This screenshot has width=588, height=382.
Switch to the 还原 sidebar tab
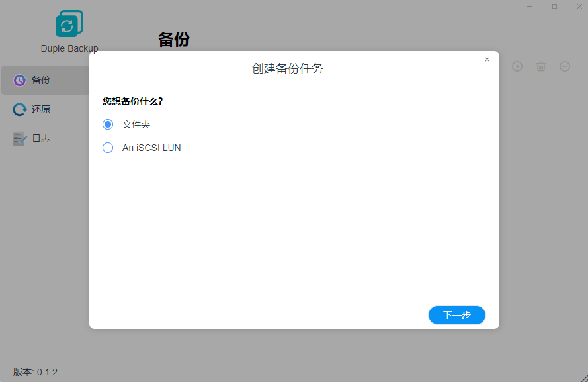tap(41, 109)
